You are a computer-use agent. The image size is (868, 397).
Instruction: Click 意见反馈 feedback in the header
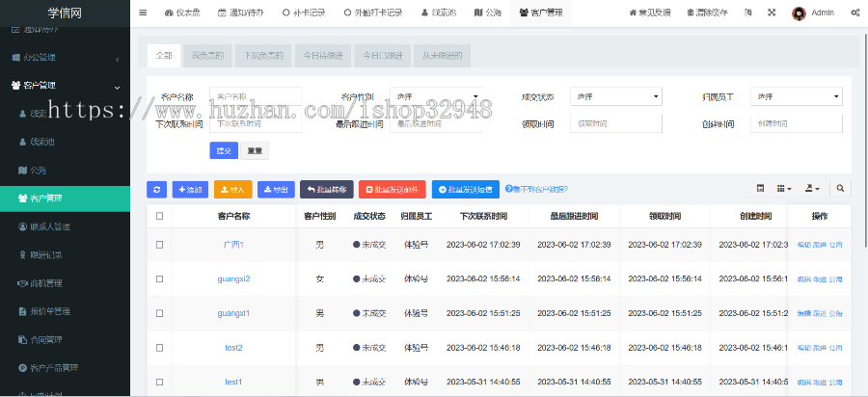coord(650,13)
